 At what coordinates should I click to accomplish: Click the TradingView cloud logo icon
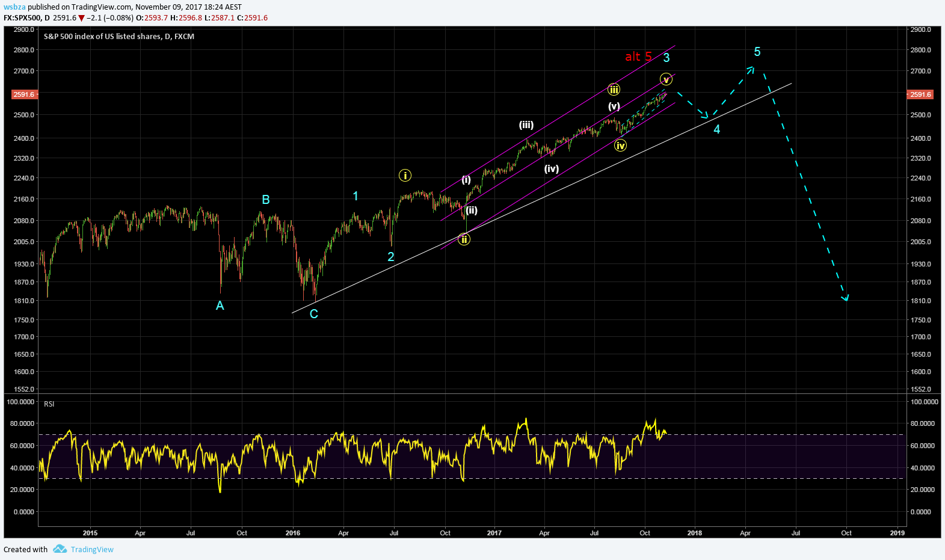tap(60, 549)
